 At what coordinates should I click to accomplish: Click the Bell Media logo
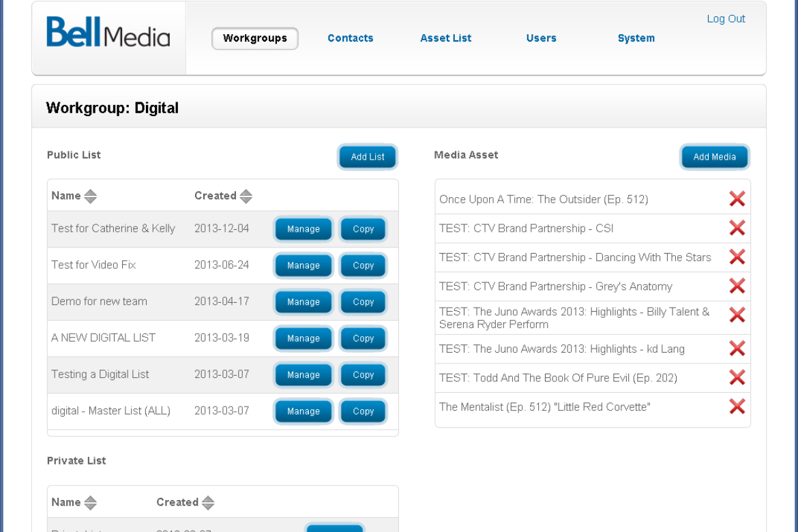coord(108,32)
